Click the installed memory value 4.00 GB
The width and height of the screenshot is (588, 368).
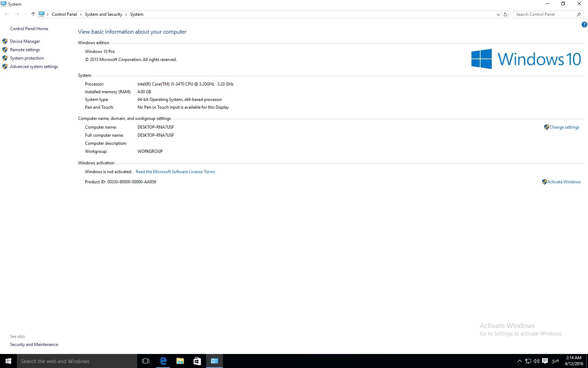click(x=144, y=92)
